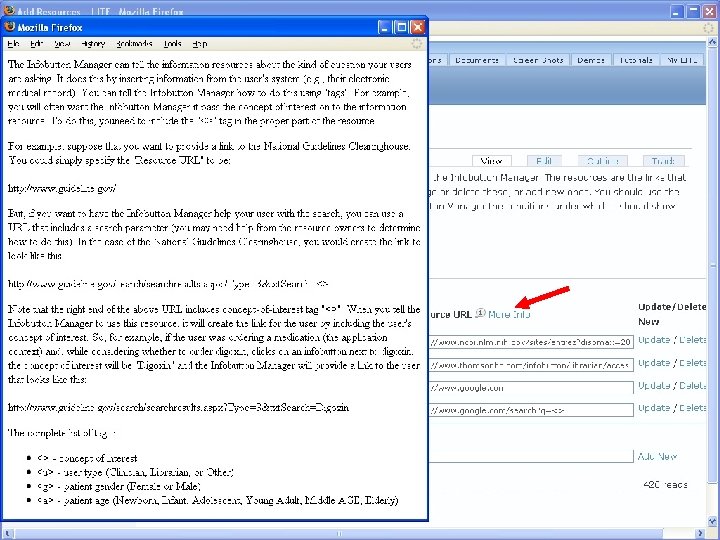Viewport: 720px width, 540px height.
Task: Select the Track page tab
Action: click(x=663, y=161)
